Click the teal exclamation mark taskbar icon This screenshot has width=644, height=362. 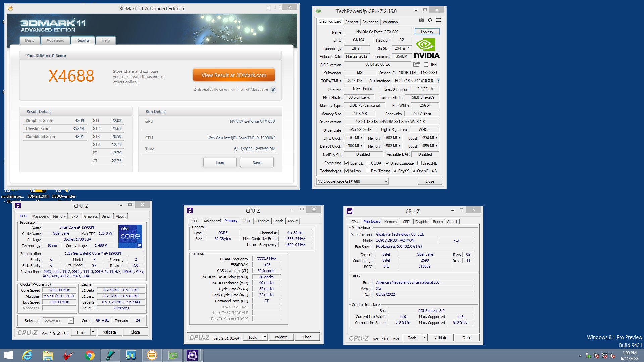[x=110, y=355]
